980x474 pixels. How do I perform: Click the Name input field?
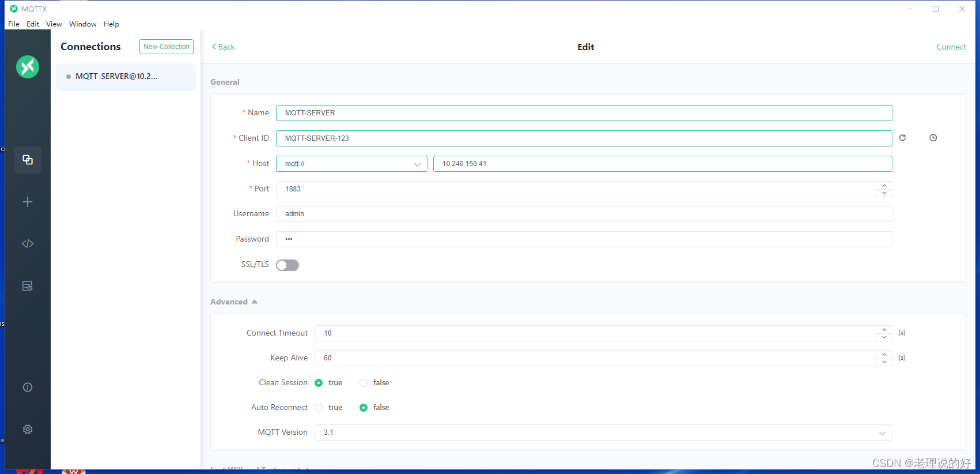click(584, 113)
